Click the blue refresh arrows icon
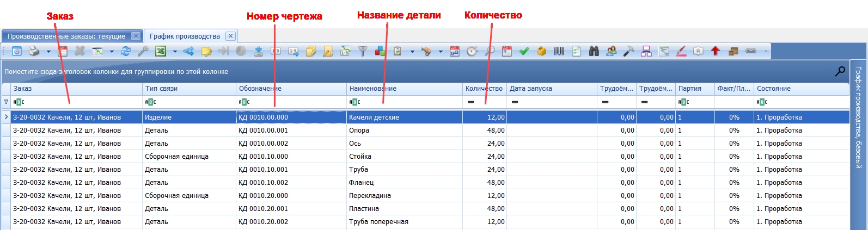The width and height of the screenshot is (868, 230). point(126,51)
